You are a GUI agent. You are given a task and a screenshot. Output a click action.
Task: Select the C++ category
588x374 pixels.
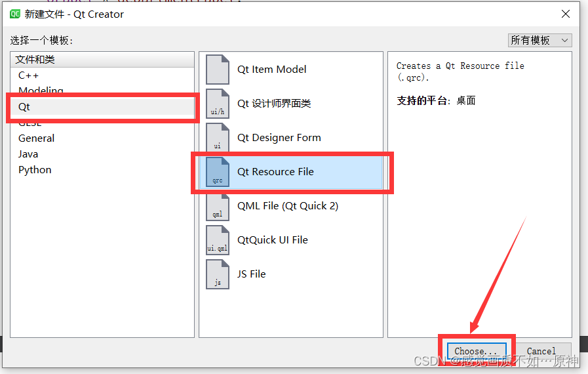102,75
